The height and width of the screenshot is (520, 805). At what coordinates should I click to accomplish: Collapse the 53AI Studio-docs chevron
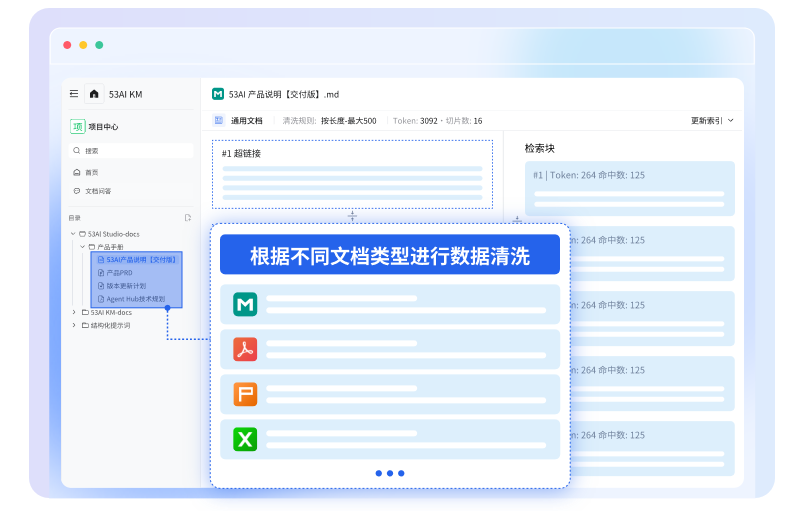pyautogui.click(x=73, y=234)
